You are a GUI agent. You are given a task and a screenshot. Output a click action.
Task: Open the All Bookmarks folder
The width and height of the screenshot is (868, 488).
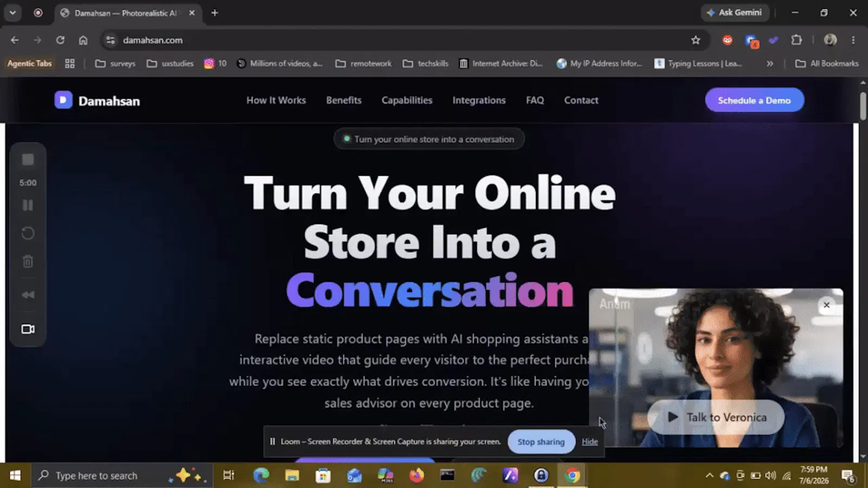pyautogui.click(x=827, y=63)
